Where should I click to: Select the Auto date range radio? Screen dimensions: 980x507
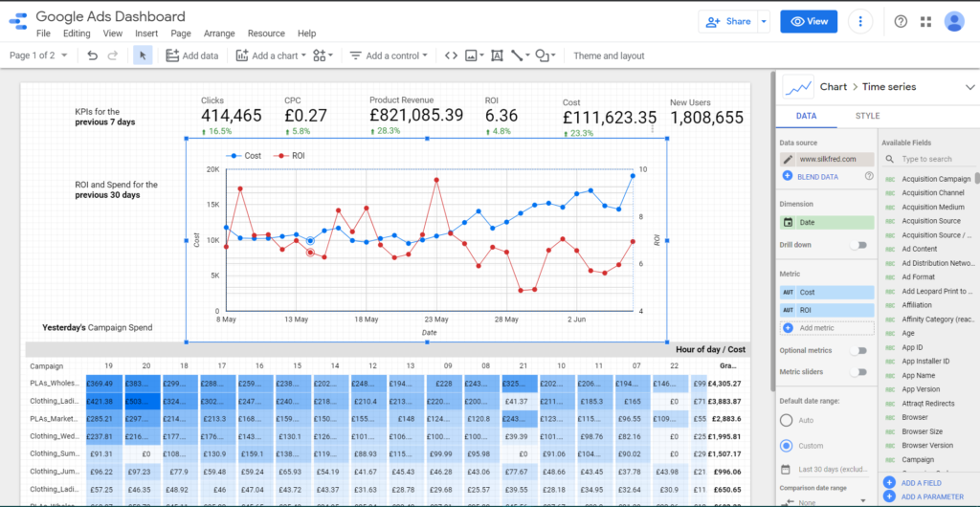coord(787,420)
